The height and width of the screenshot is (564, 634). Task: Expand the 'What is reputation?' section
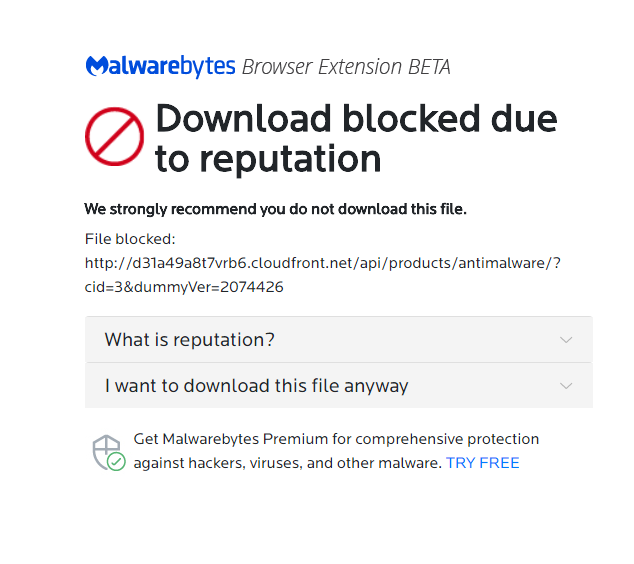190,340
